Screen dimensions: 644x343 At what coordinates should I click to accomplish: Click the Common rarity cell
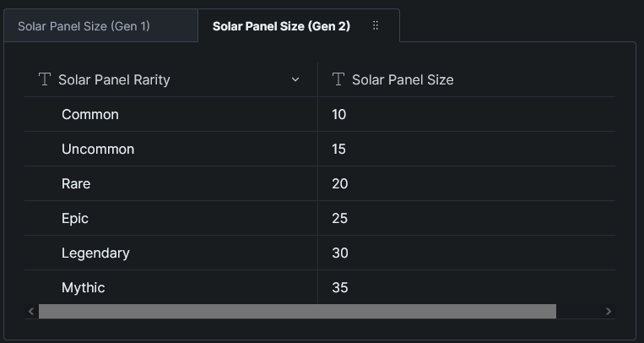pyautogui.click(x=90, y=114)
